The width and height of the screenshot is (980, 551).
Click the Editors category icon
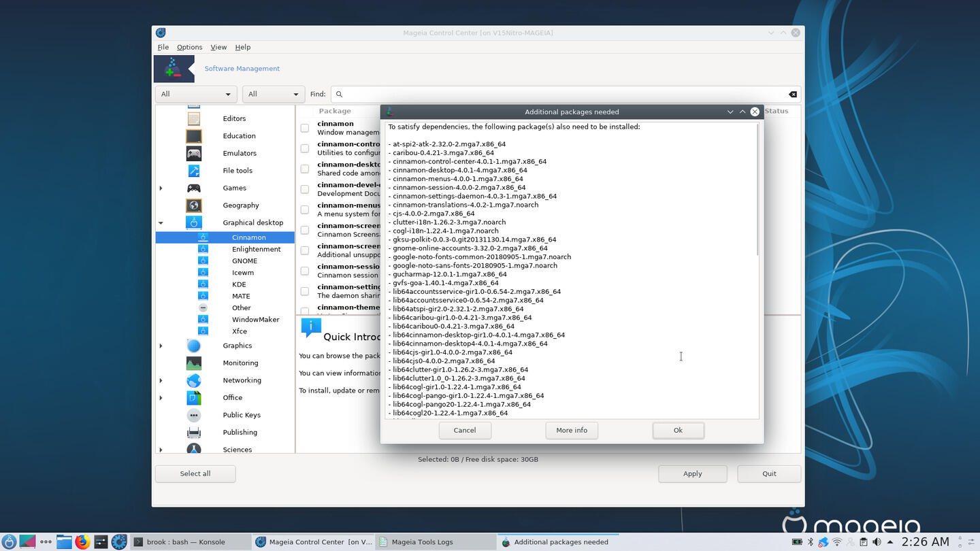[x=194, y=118]
